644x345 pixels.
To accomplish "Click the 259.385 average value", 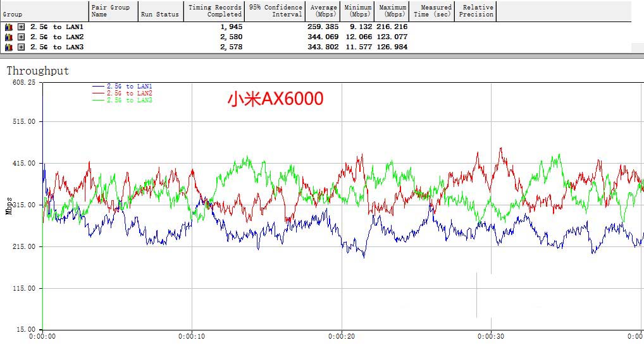I will point(323,27).
